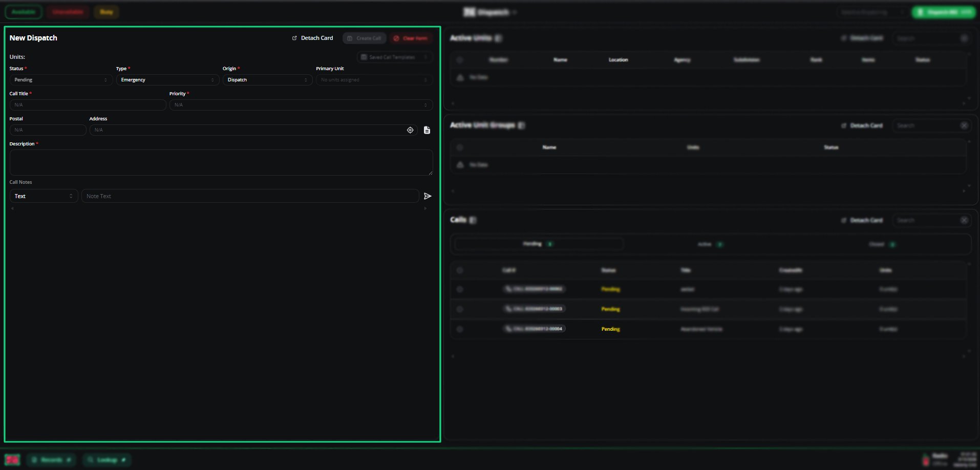The image size is (980, 470).
Task: Click the document icon beside Address field
Action: pos(427,130)
